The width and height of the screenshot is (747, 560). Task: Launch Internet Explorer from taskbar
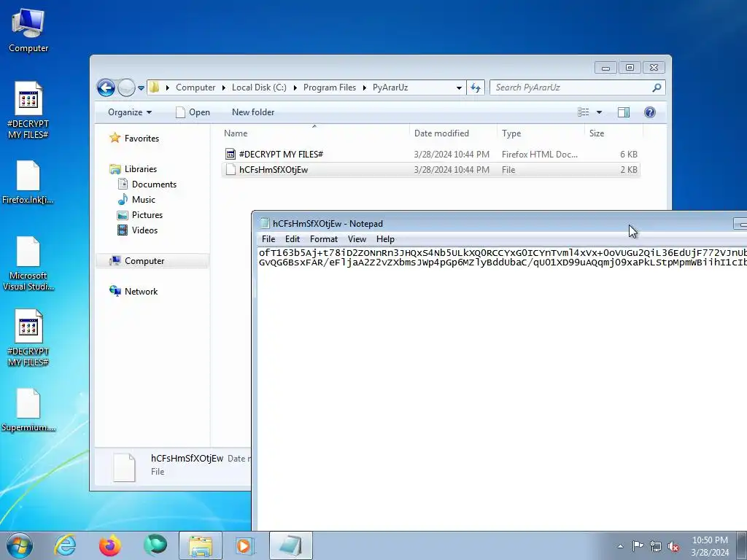click(x=65, y=545)
